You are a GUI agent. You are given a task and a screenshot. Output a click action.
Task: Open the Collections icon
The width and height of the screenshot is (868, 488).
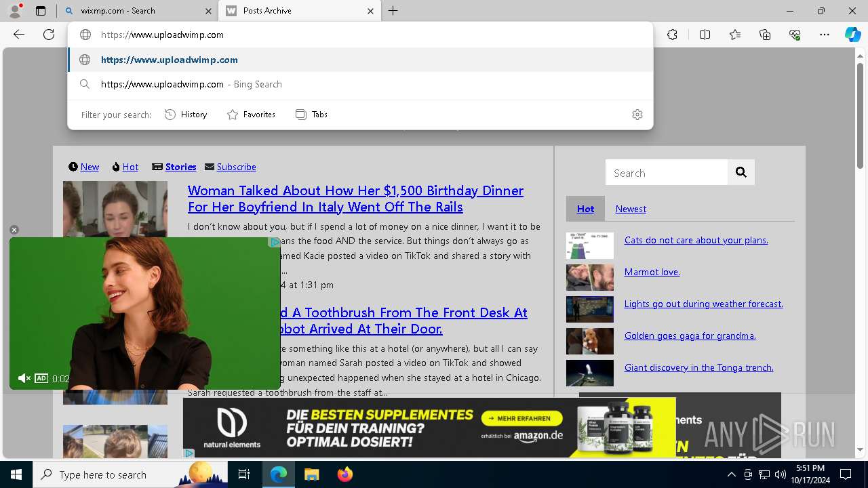pos(765,35)
